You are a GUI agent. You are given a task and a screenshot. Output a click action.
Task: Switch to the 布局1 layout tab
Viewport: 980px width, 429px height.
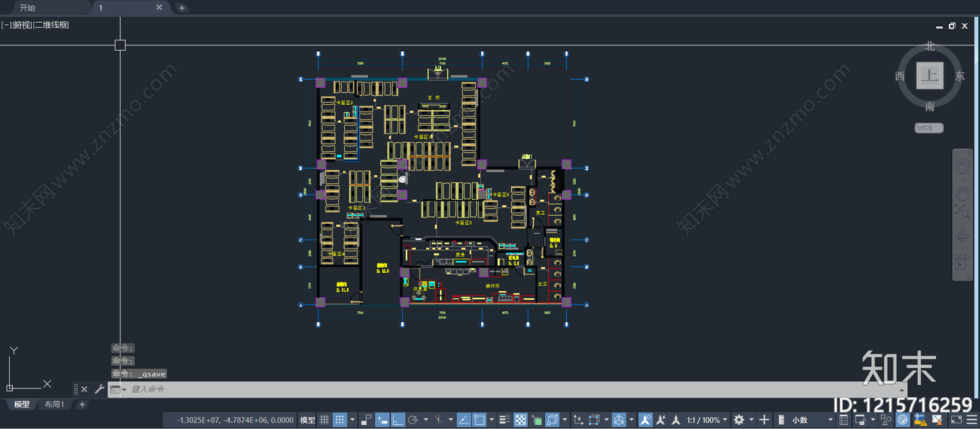point(55,404)
